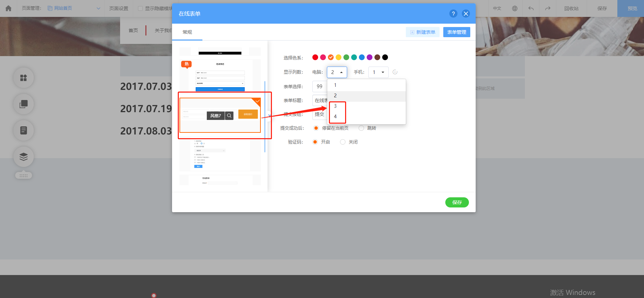The height and width of the screenshot is (298, 644).
Task: Click the sidebar drag handle pill
Action: 24,175
